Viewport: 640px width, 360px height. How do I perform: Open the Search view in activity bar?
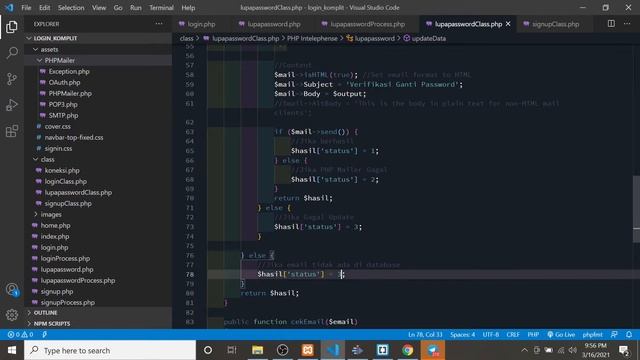tap(12, 53)
